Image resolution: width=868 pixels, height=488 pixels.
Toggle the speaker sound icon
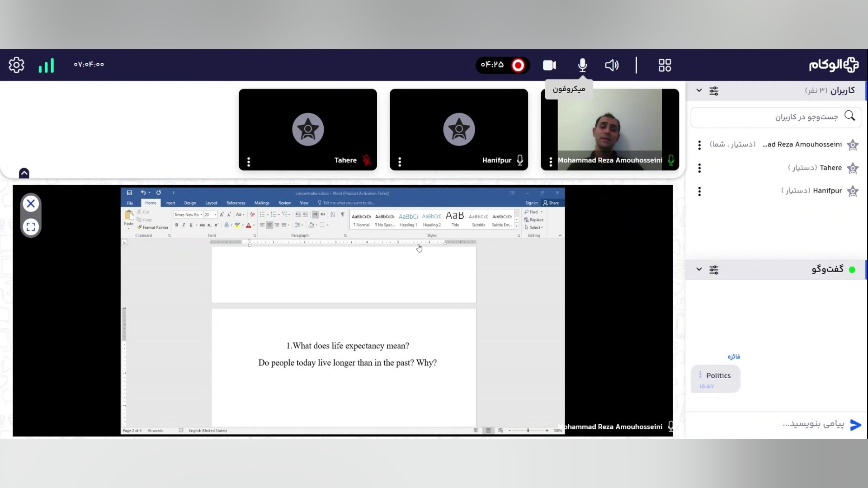click(611, 65)
